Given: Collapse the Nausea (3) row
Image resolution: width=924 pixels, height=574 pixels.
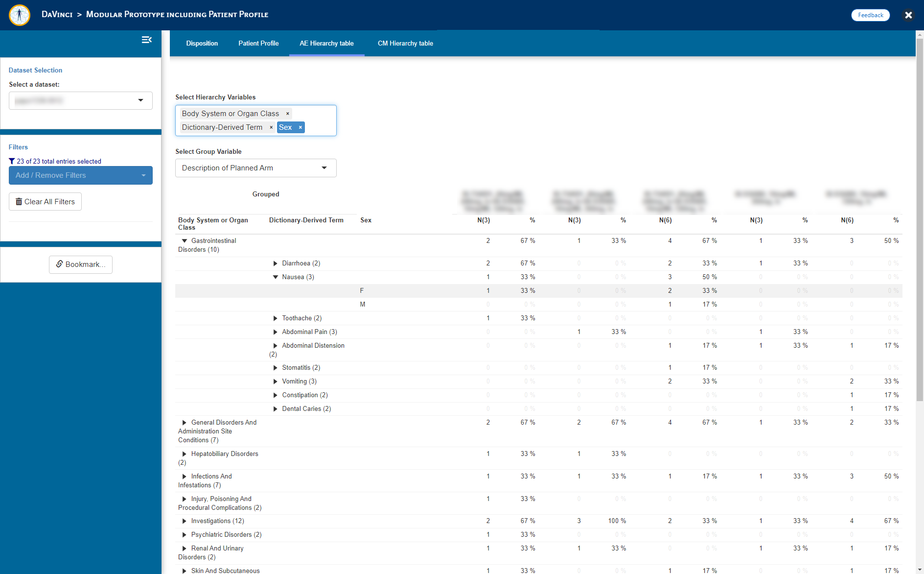Looking at the screenshot, I should 276,277.
